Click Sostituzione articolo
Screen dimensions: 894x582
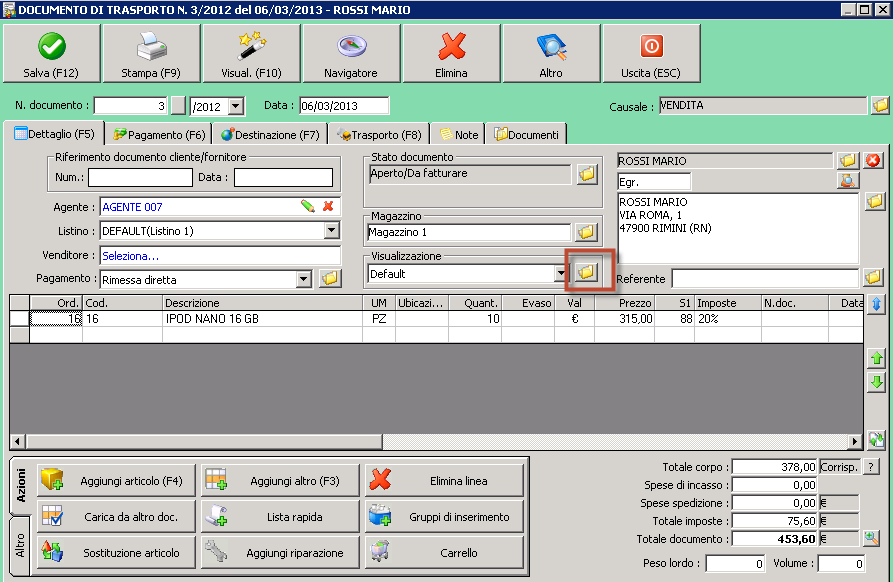tap(116, 553)
